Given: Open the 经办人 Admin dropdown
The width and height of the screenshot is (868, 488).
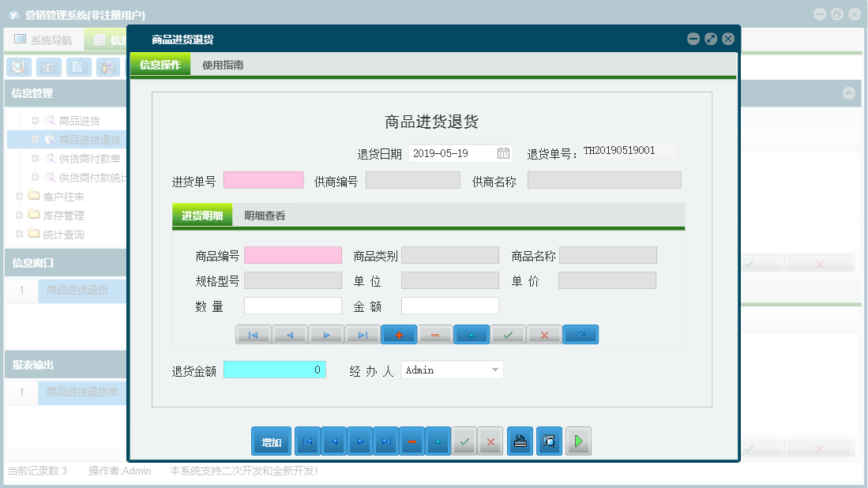Looking at the screenshot, I should tap(494, 370).
